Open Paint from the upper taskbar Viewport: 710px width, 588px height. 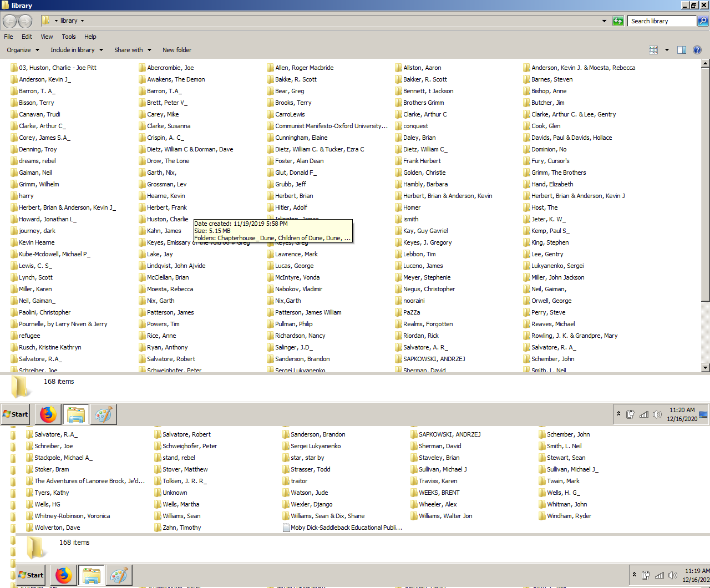(104, 414)
